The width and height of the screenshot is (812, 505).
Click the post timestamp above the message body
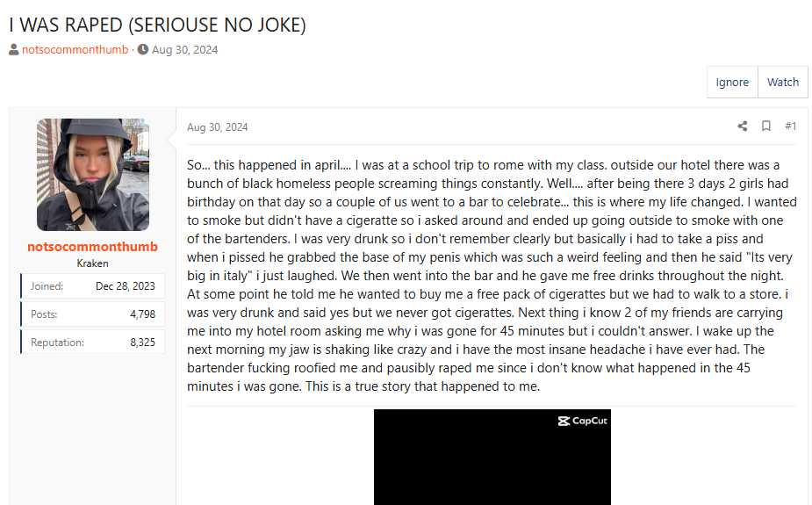coord(218,127)
